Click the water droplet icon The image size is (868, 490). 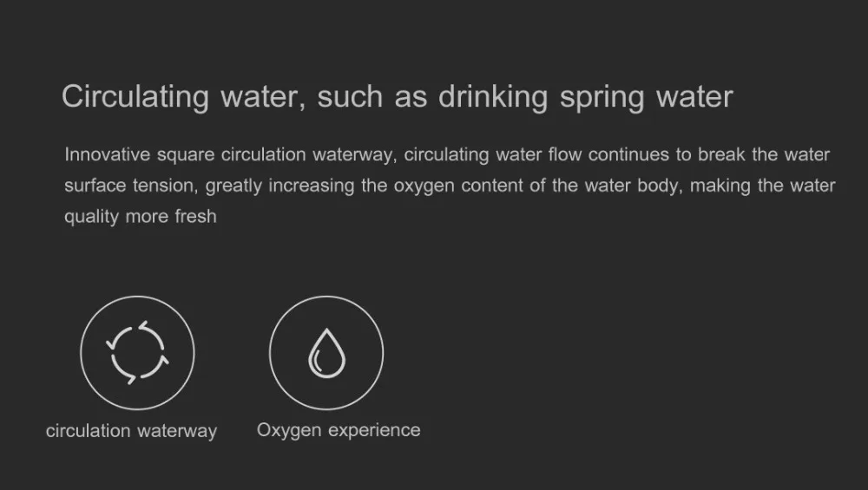pos(325,352)
